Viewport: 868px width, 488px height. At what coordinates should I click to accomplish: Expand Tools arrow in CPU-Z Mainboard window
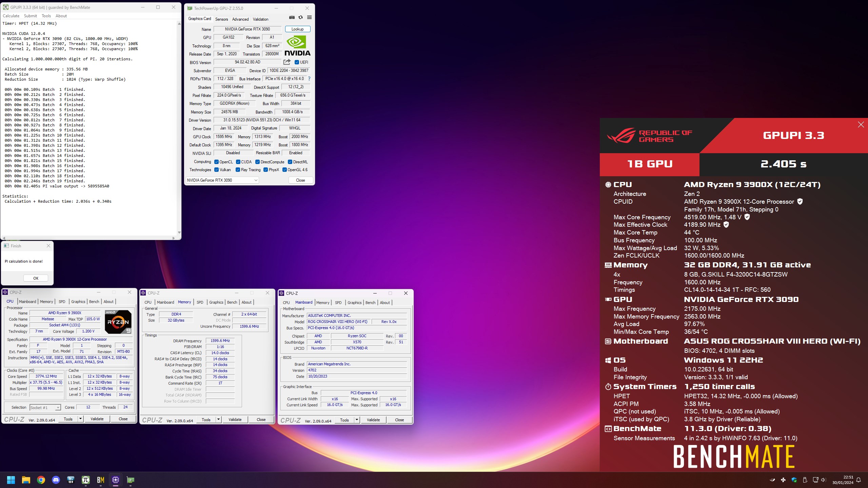[357, 420]
